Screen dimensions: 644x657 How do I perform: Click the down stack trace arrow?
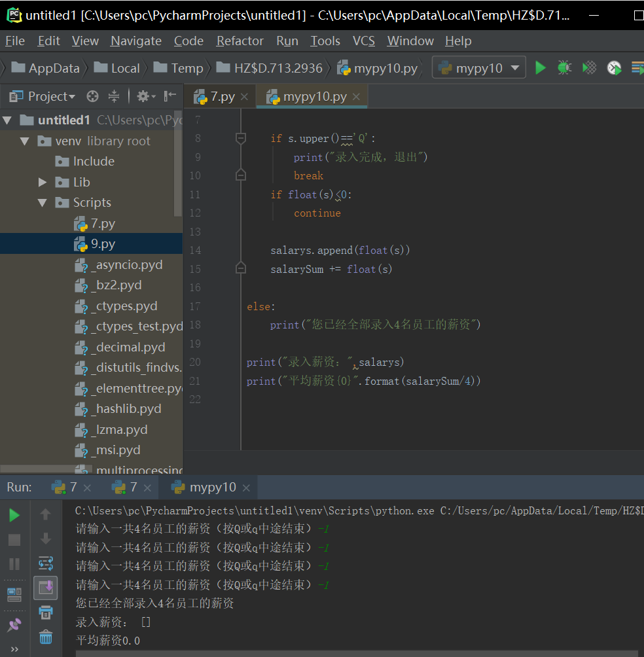[x=46, y=539]
